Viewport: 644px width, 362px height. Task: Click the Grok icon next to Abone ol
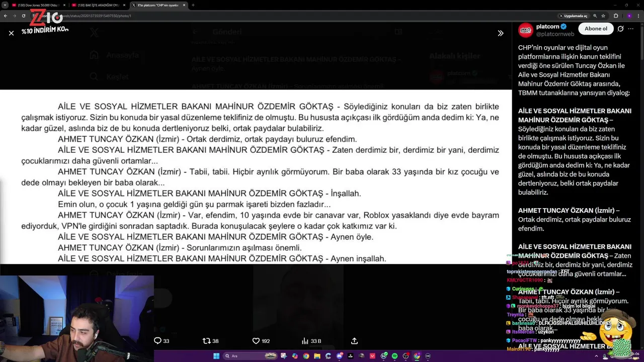[x=620, y=29]
